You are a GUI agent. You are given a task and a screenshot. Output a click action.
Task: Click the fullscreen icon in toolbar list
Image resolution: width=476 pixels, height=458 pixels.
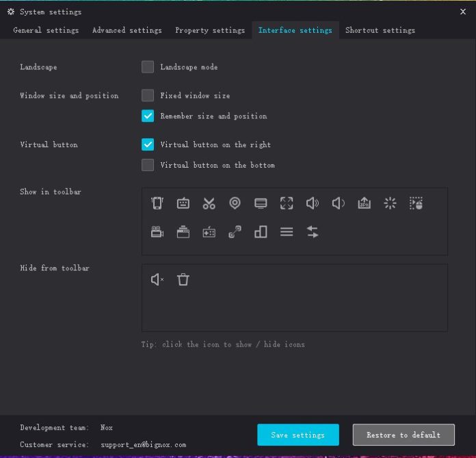click(x=287, y=203)
